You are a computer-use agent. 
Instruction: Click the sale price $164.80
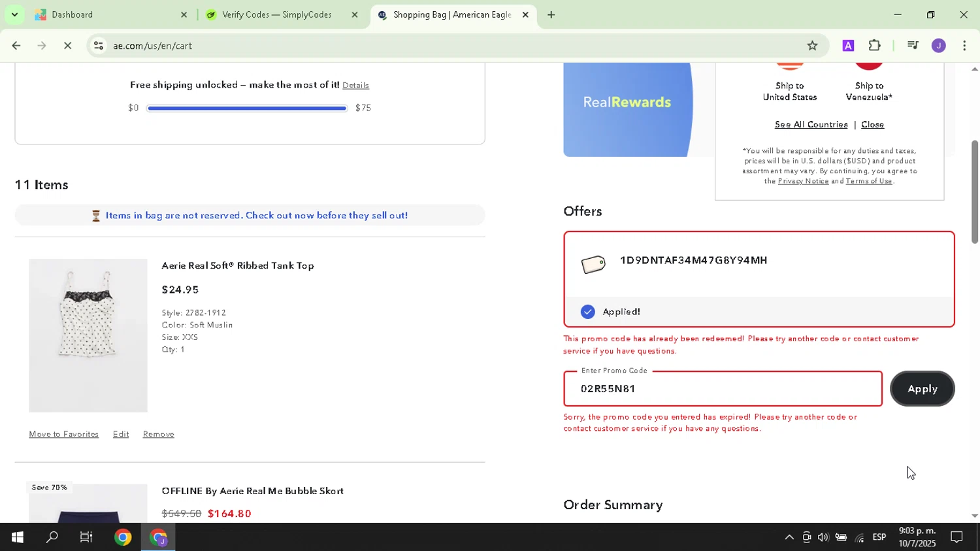[x=229, y=514]
